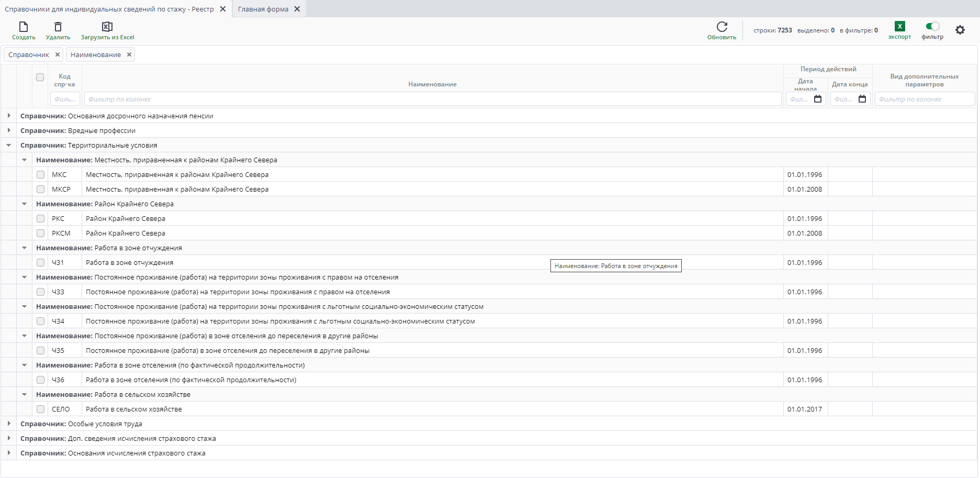Open settings with the gear icon
Screen dimensions: 980x478
click(960, 30)
